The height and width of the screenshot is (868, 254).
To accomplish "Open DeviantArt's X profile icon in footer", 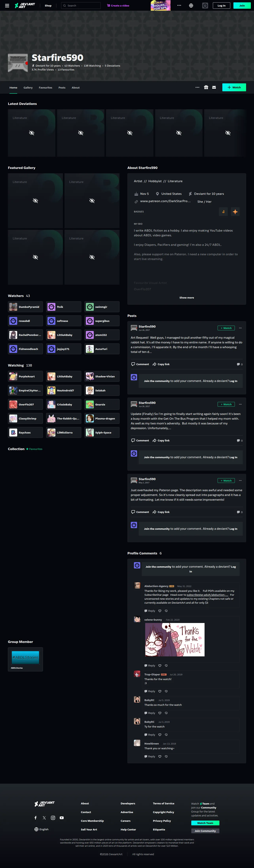I will [x=44, y=818].
